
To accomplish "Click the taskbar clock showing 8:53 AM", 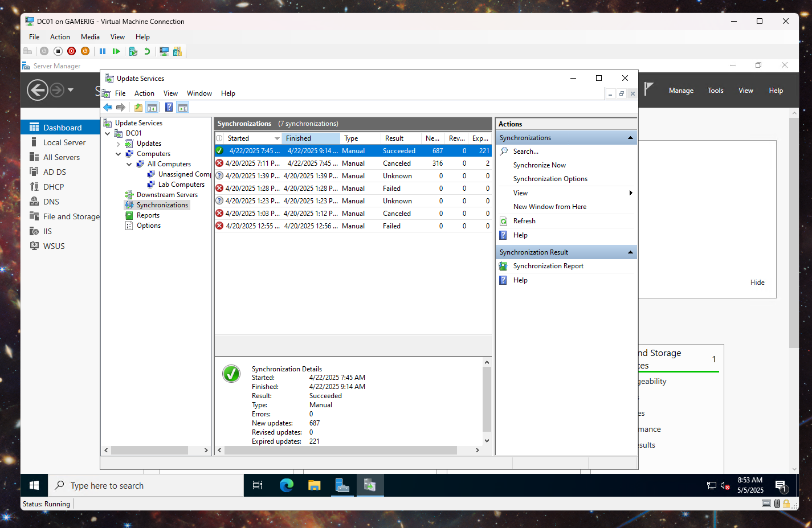I will point(750,485).
